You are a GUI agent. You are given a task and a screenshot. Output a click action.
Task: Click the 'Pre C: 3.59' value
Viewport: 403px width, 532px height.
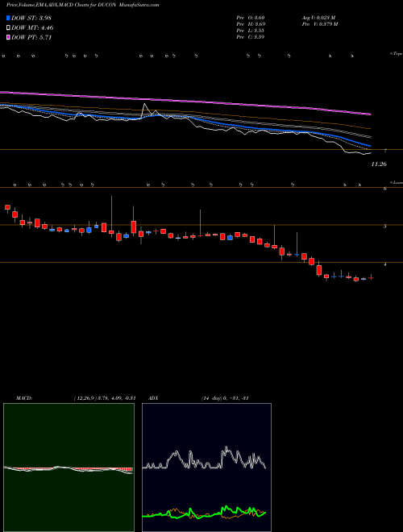[251, 37]
